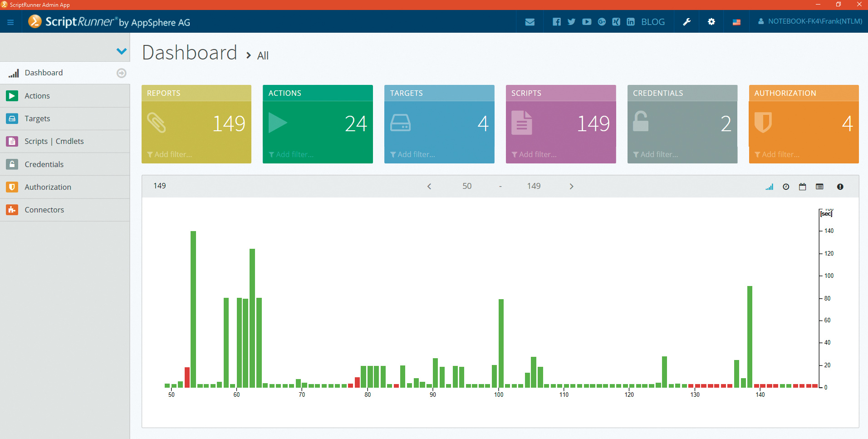
Task: Click the calendar icon above chart
Action: (x=803, y=187)
